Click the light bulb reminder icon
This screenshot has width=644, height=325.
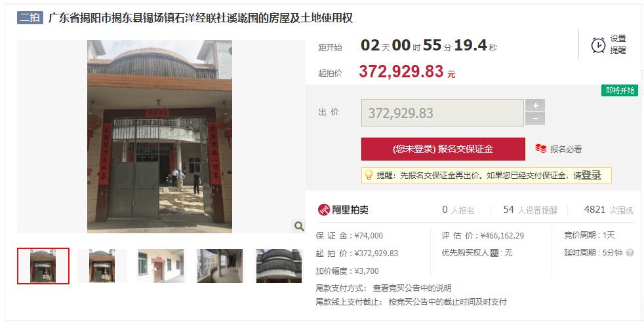coord(369,175)
